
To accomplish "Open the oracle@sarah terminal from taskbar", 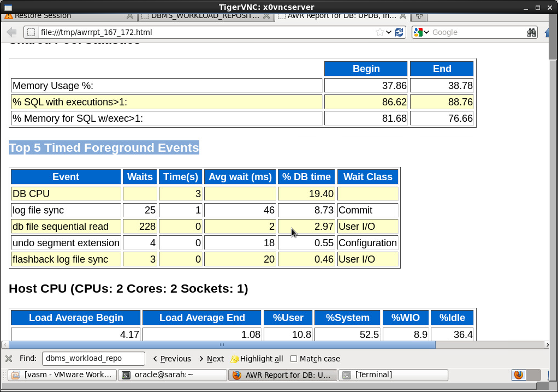I will pyautogui.click(x=173, y=375).
